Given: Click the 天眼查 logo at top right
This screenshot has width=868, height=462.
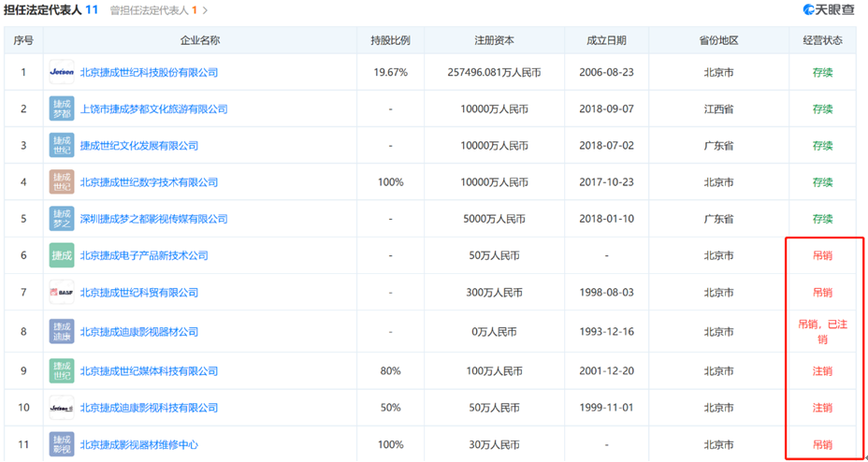Looking at the screenshot, I should 829,9.
